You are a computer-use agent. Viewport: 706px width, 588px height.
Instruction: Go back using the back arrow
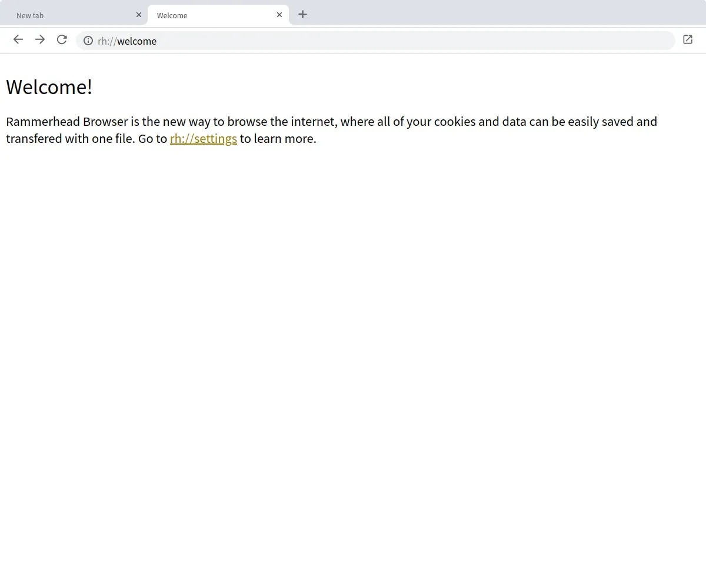[18, 39]
